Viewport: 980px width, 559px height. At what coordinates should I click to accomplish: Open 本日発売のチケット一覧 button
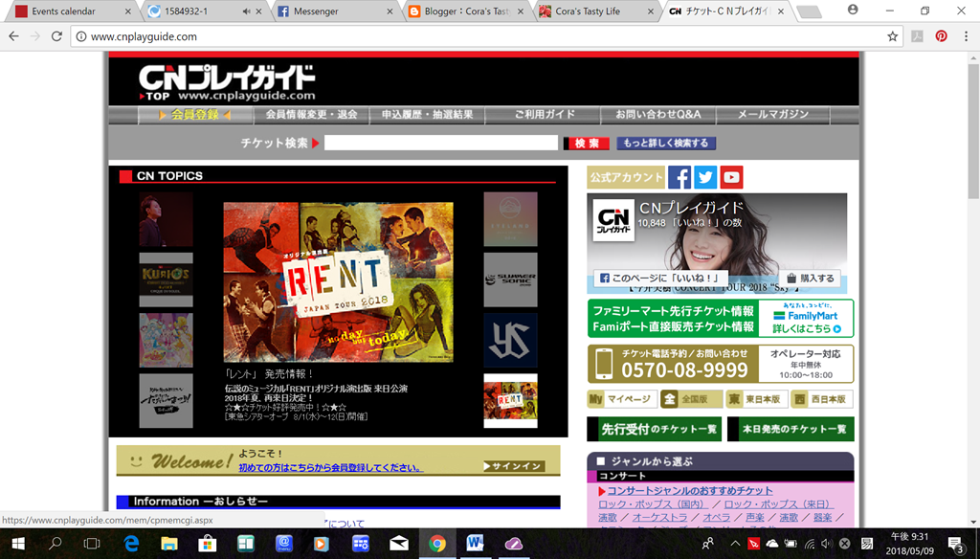pos(791,429)
